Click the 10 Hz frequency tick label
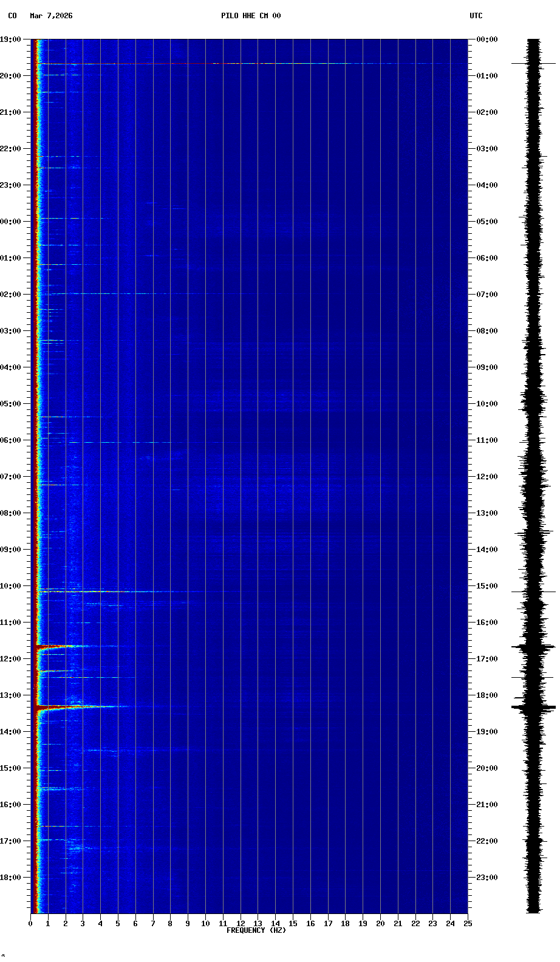 coord(205,924)
